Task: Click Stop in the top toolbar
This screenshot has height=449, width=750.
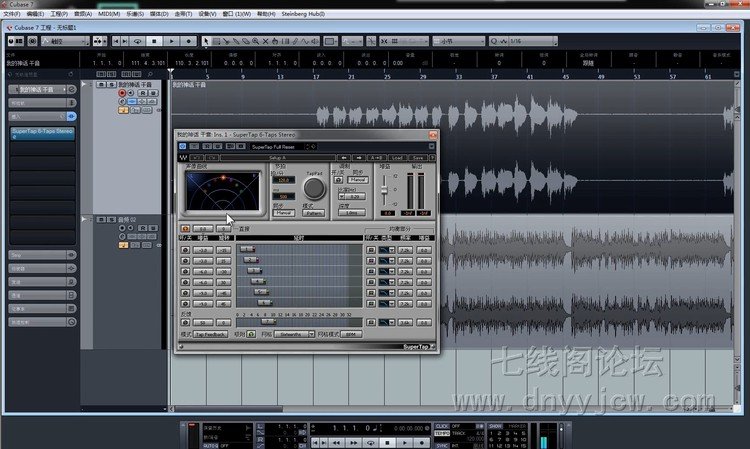Action: 154,42
